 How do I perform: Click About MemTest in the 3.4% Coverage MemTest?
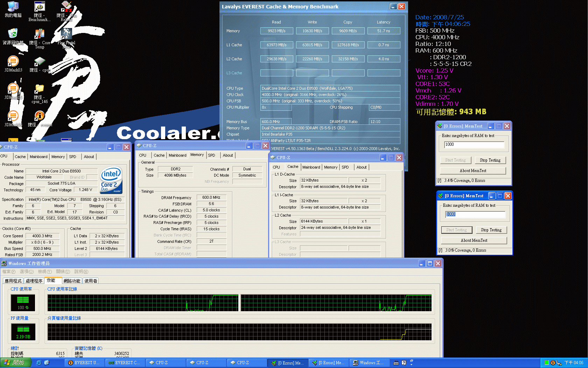pos(473,171)
